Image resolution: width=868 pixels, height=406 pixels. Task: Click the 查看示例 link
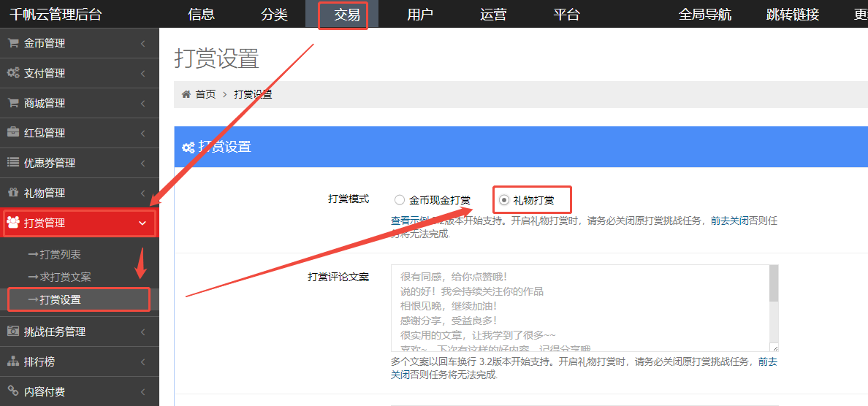[411, 221]
